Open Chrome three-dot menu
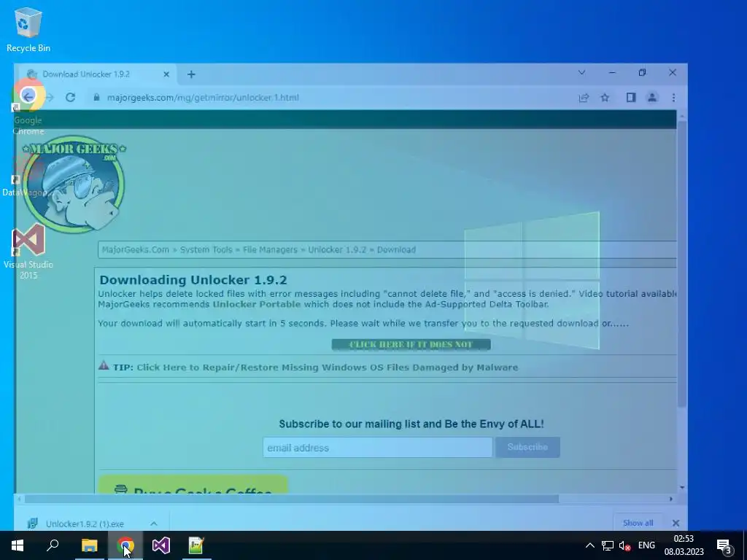Viewport: 747px width, 560px height. click(x=673, y=98)
